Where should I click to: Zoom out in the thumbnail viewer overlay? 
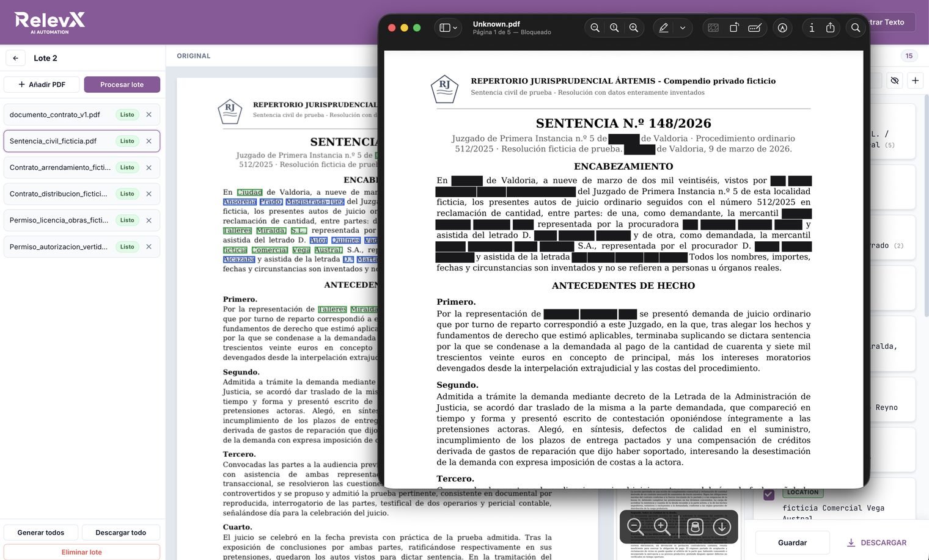pos(636,526)
